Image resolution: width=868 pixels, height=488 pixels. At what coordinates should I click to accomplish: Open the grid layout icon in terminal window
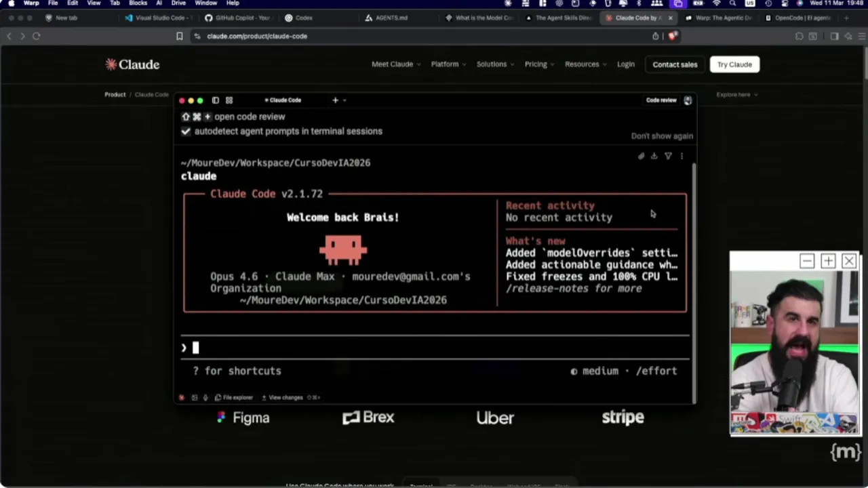click(x=229, y=100)
